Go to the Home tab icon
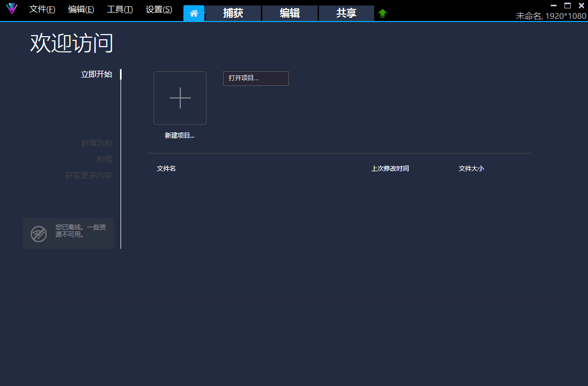 click(x=194, y=14)
